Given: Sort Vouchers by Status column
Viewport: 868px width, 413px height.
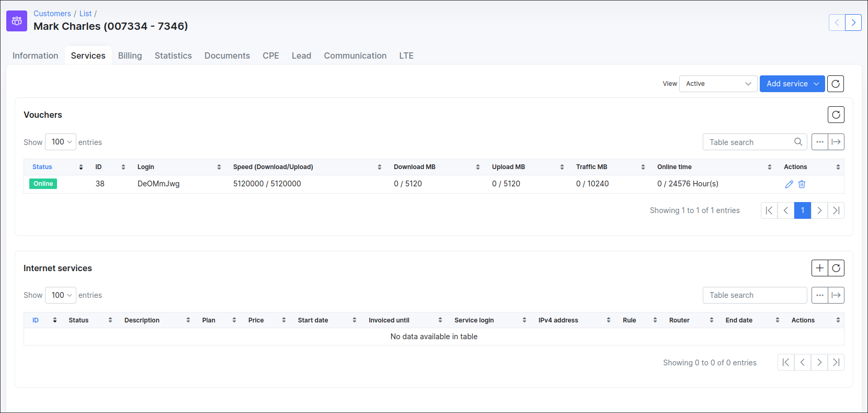Looking at the screenshot, I should point(42,167).
